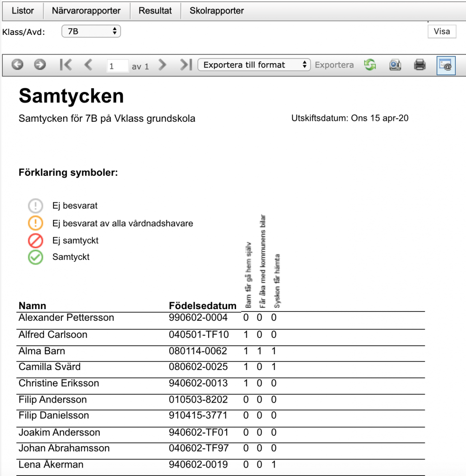
Task: Click the Klass/Avd: field label
Action: 24,32
